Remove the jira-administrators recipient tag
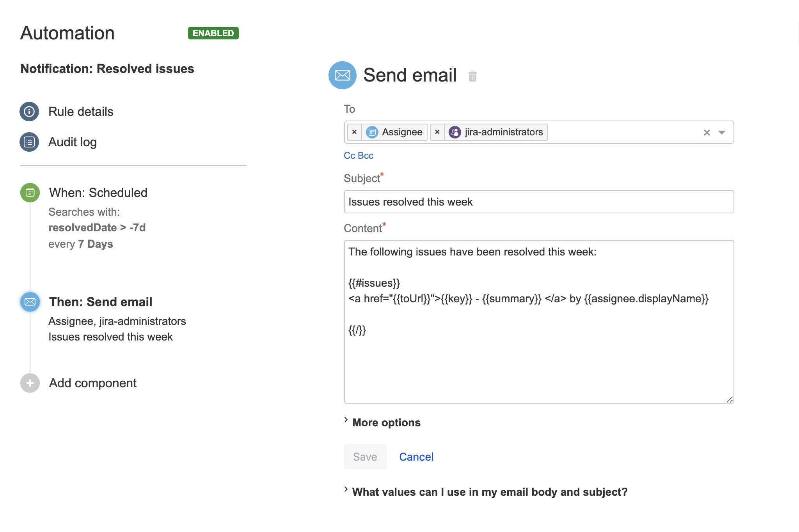This screenshot has width=799, height=532. tap(437, 132)
